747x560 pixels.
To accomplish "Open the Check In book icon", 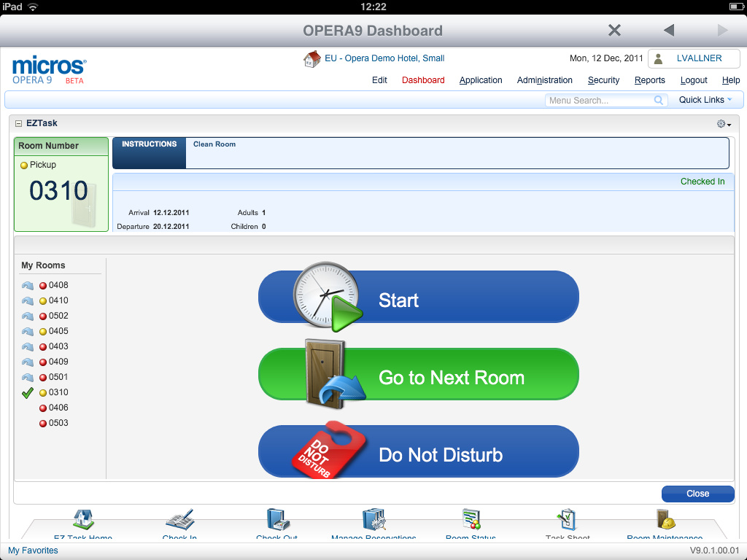I will point(179,519).
